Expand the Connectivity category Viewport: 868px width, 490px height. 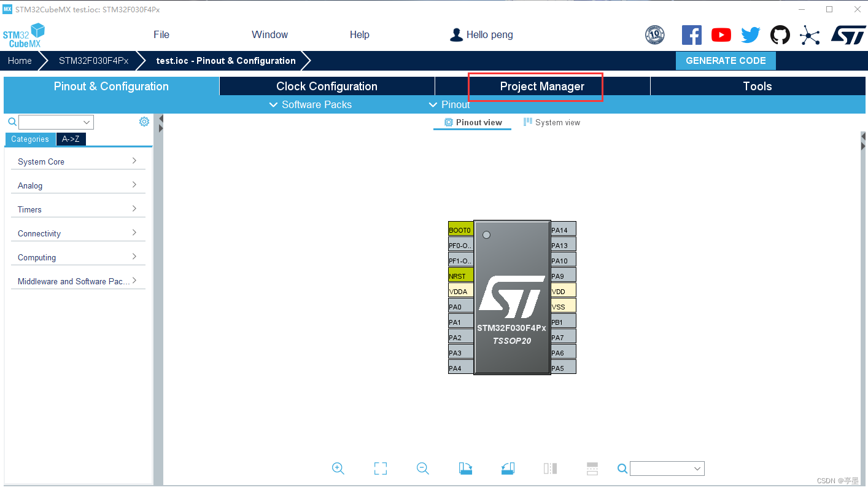(78, 233)
